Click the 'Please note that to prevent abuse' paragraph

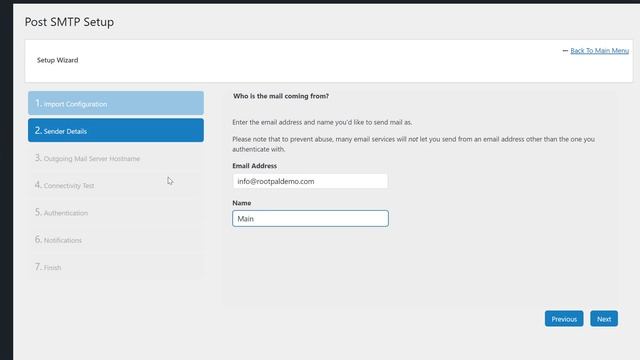pos(413,144)
